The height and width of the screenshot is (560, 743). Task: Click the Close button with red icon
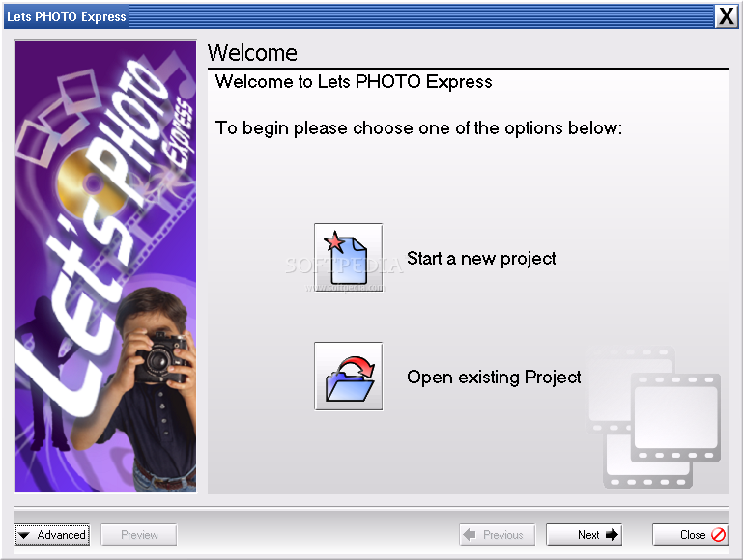click(x=690, y=535)
